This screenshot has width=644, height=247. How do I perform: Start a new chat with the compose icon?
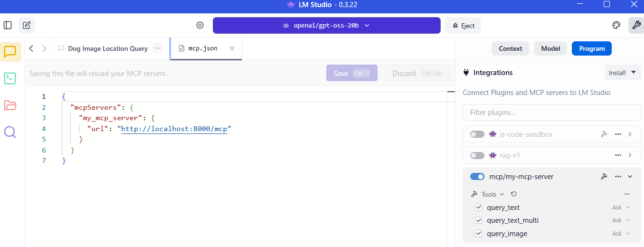point(27,25)
